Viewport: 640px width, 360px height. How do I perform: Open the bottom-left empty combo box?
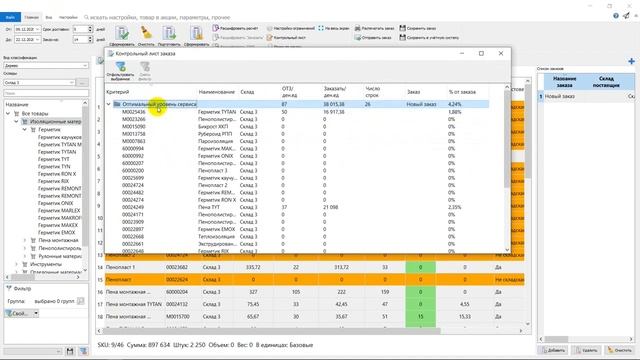pyautogui.click(x=33, y=351)
